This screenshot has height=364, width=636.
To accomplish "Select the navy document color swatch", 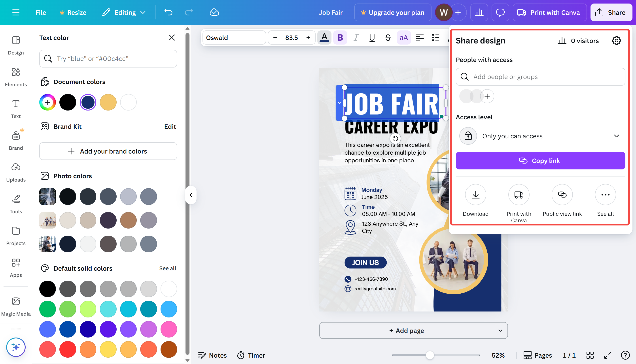I will coord(88,102).
